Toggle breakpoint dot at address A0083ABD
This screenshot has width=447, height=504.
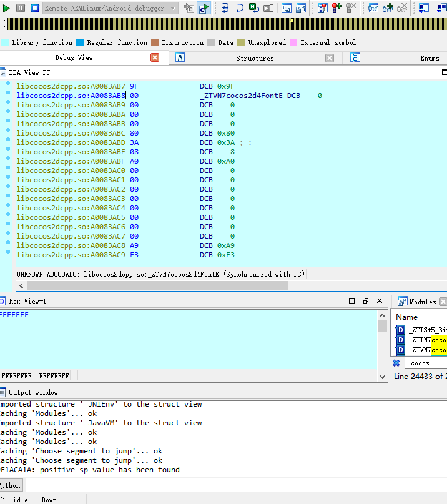pyautogui.click(x=8, y=139)
